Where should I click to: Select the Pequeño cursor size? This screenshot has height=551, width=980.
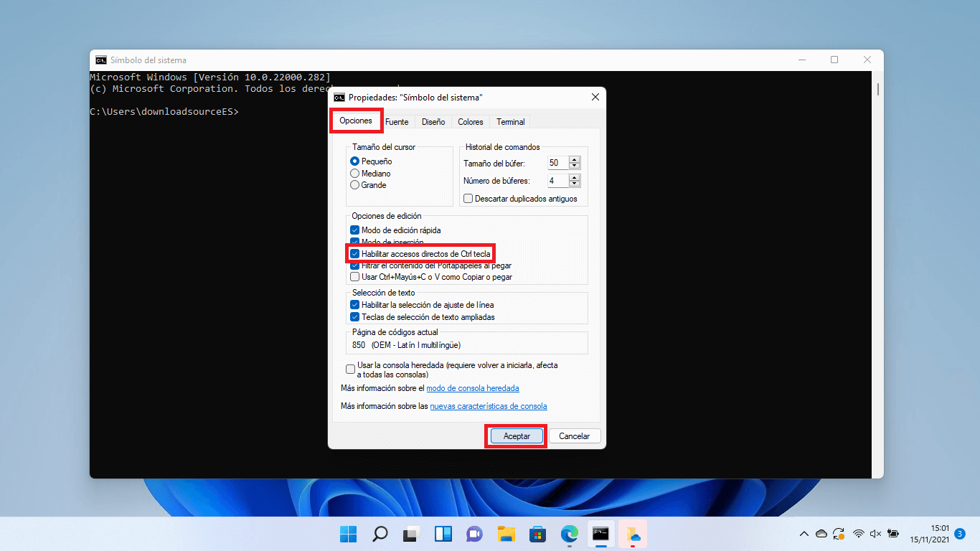point(354,161)
